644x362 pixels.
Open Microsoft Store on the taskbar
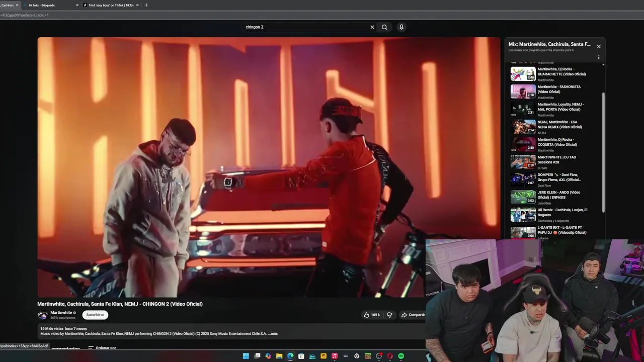click(x=301, y=356)
